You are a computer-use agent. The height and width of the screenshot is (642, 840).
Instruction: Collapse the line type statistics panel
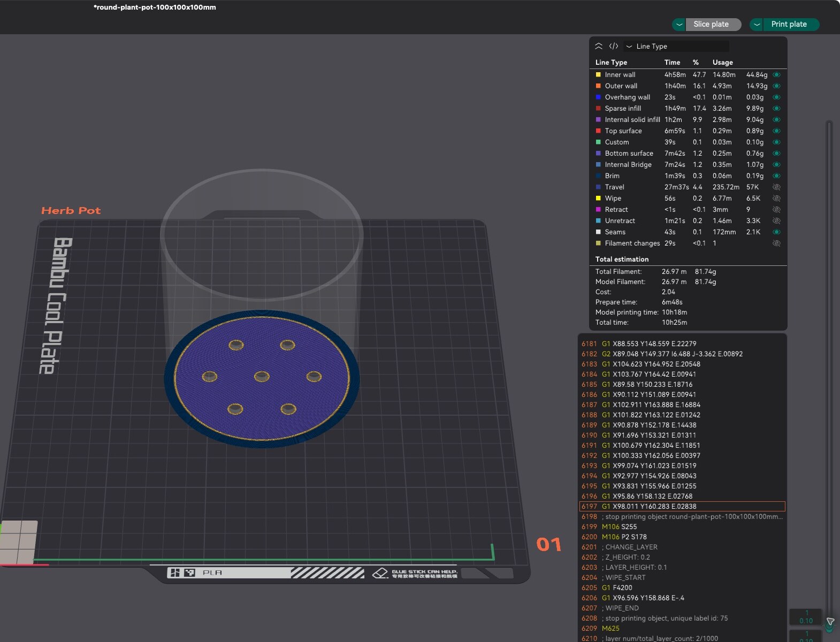point(599,46)
